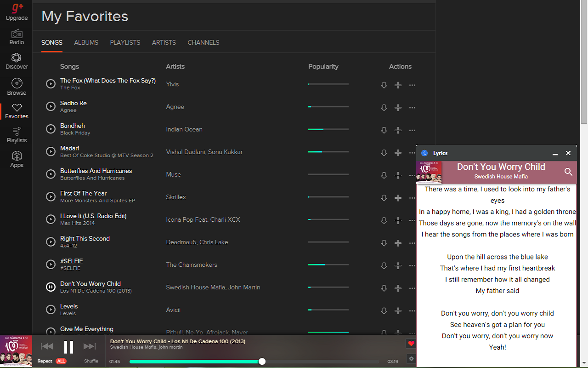588x368 pixels.
Task: Toggle the Repeat ALL option
Action: click(61, 361)
